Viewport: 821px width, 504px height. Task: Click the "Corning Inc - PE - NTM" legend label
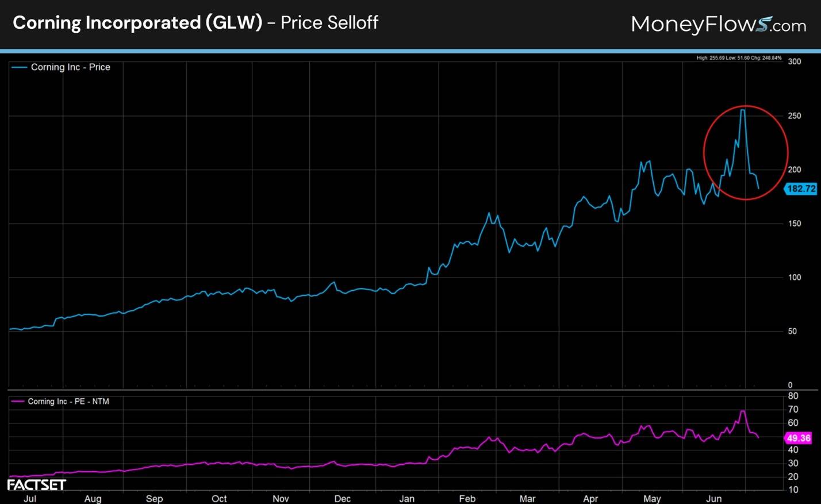[68, 402]
